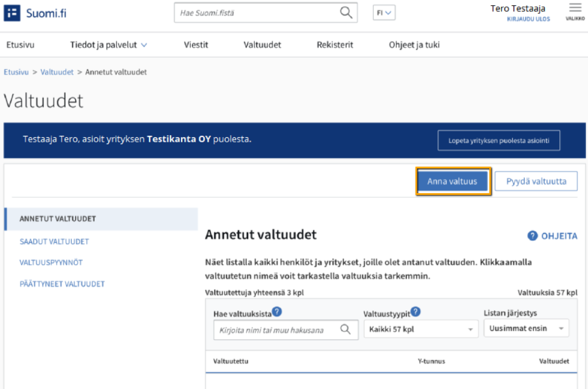Open Listan järjestys dropdown Uusimmat ensin
Screen dimensions: 588x389
click(527, 329)
